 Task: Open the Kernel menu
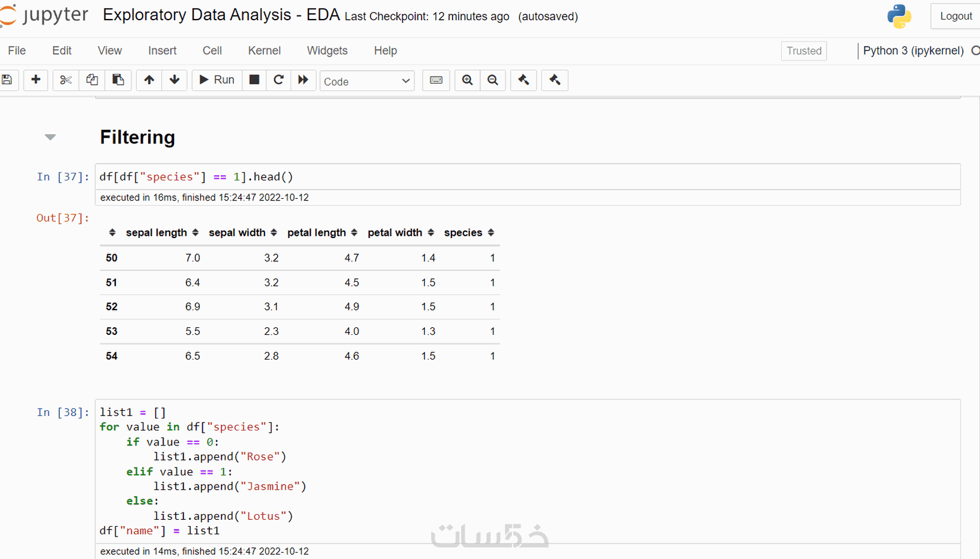pyautogui.click(x=264, y=51)
